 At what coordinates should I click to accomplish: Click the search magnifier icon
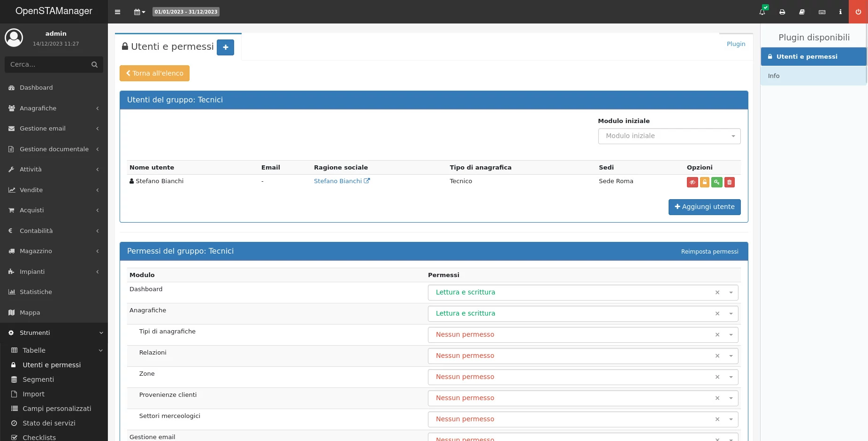(94, 64)
